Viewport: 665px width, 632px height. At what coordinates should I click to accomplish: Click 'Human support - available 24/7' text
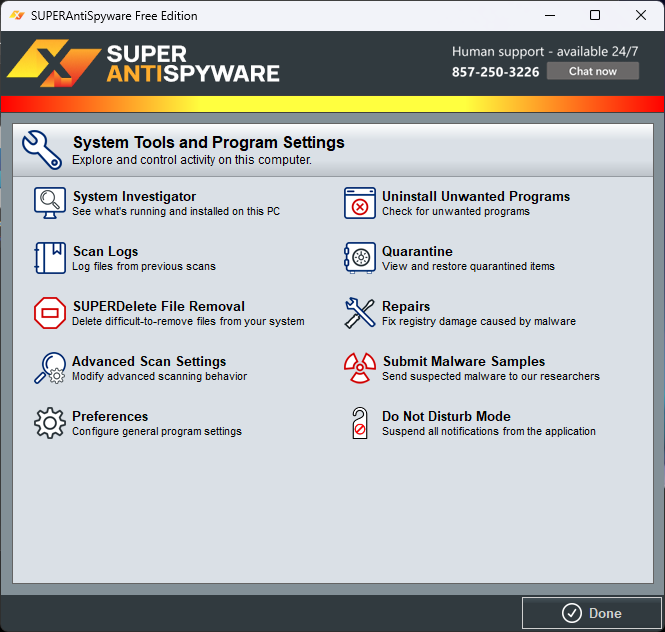(x=545, y=51)
